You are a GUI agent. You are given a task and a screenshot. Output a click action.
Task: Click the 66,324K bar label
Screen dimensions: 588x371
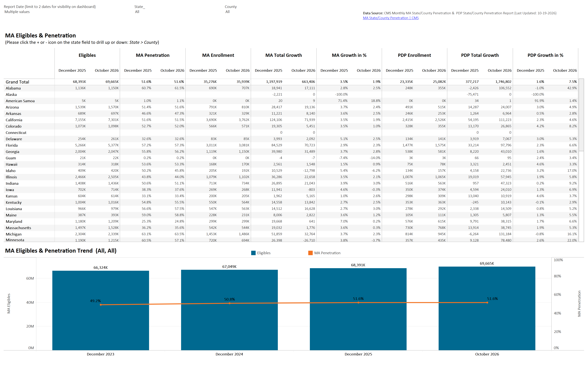tap(101, 268)
